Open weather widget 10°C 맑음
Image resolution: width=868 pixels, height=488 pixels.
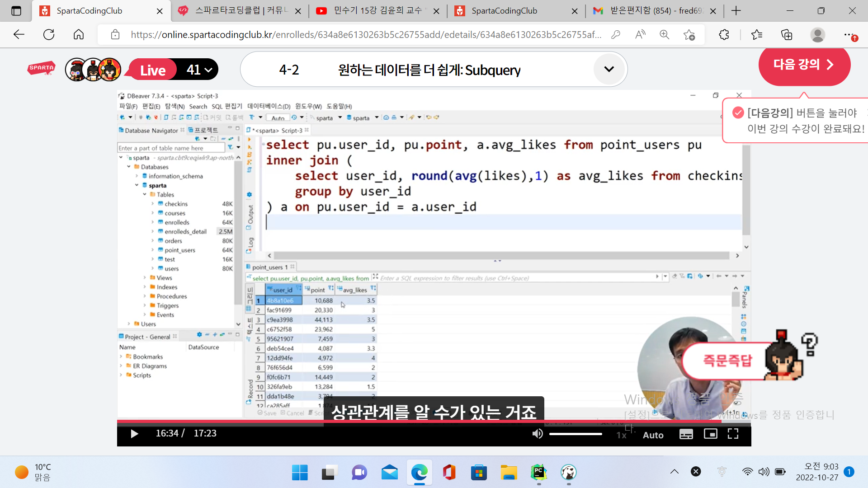point(33,472)
